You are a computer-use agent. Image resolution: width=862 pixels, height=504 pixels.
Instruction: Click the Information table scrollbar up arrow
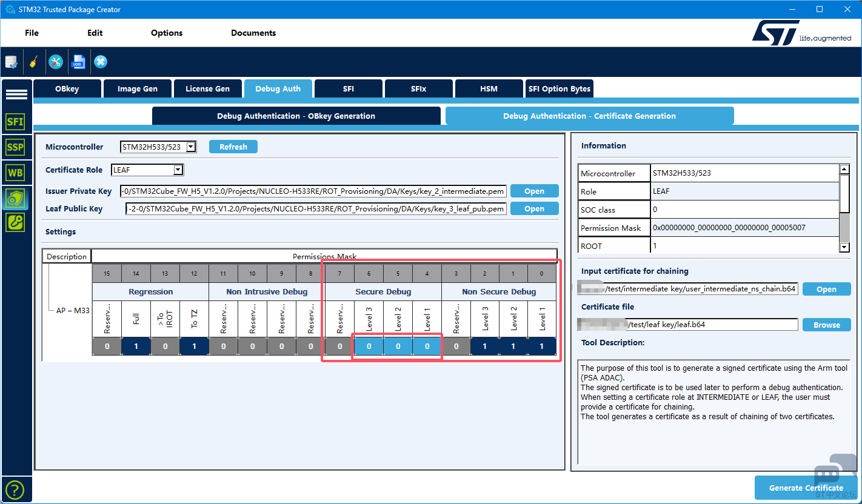[844, 170]
